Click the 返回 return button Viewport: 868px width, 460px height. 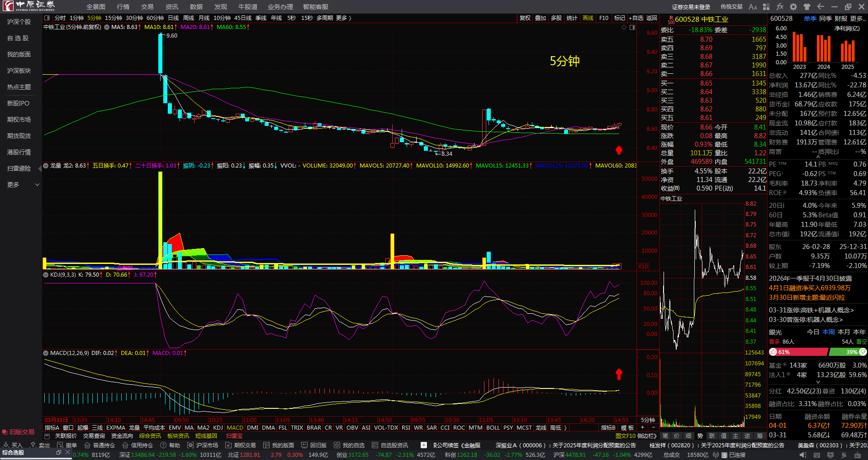pyautogui.click(x=652, y=18)
